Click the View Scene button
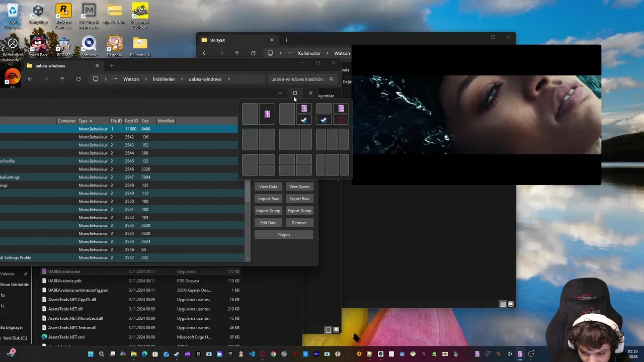 (299, 187)
